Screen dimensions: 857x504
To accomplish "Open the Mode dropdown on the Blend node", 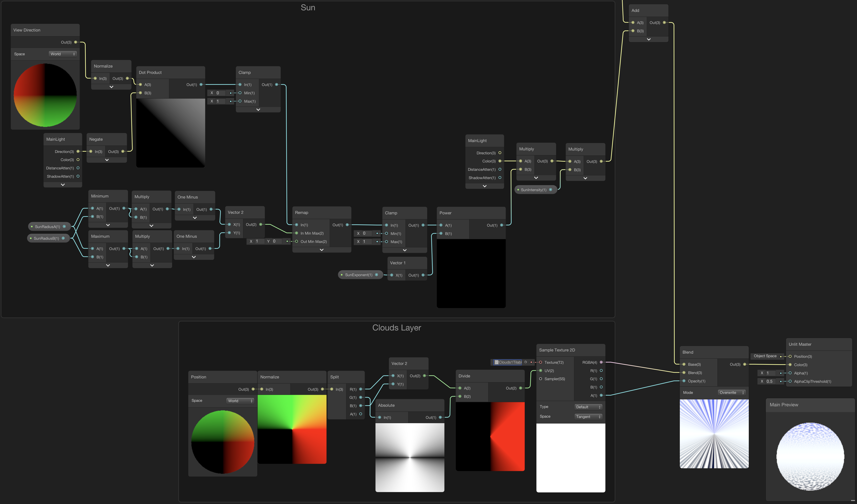I will pyautogui.click(x=732, y=392).
